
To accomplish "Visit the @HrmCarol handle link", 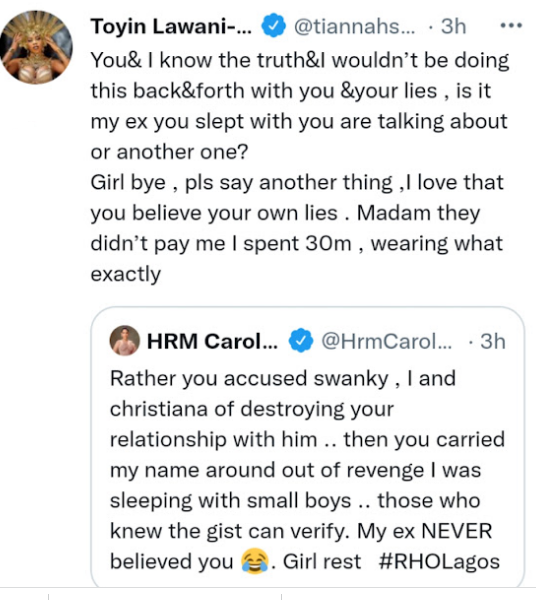I will coord(386,341).
